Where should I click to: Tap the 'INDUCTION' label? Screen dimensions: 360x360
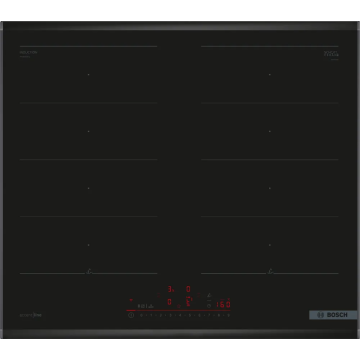click(28, 53)
